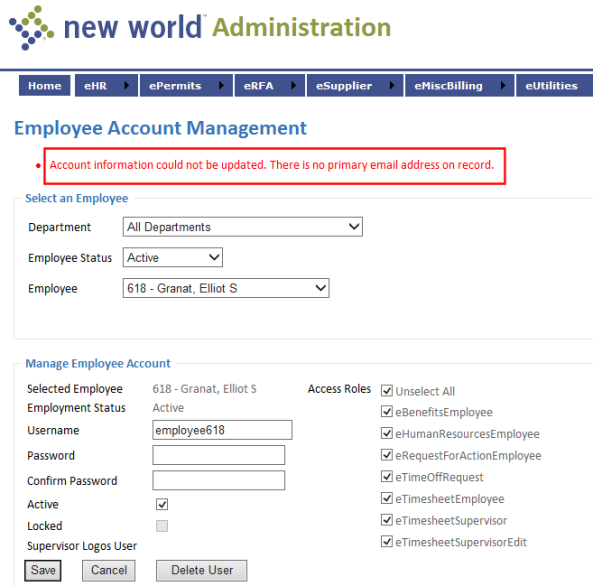
Task: Expand the eSupplier menu arrow
Action: 392,85
